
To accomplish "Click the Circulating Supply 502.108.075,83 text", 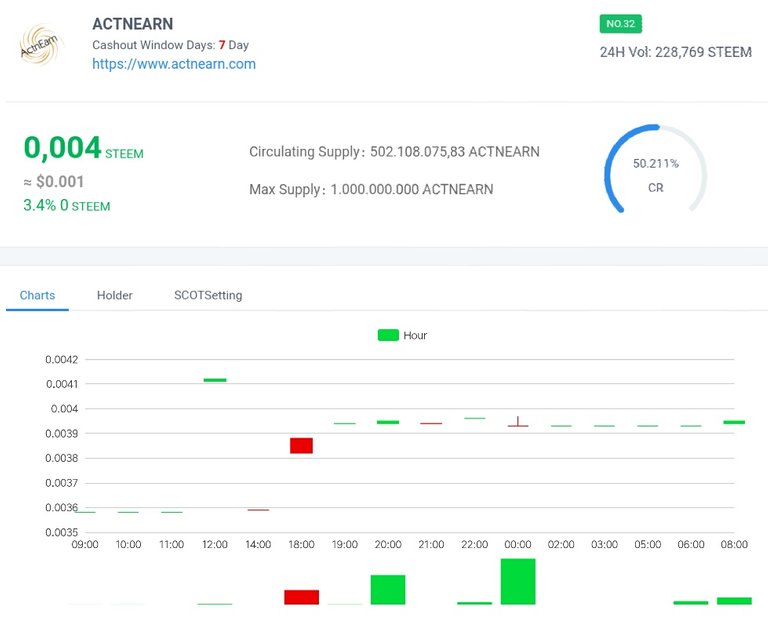I will [x=394, y=151].
